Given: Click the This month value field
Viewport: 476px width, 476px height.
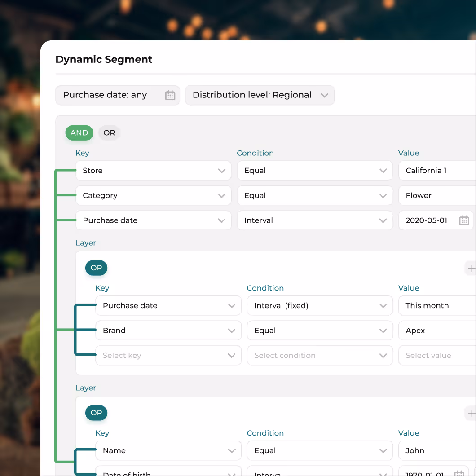Looking at the screenshot, I should [437, 305].
